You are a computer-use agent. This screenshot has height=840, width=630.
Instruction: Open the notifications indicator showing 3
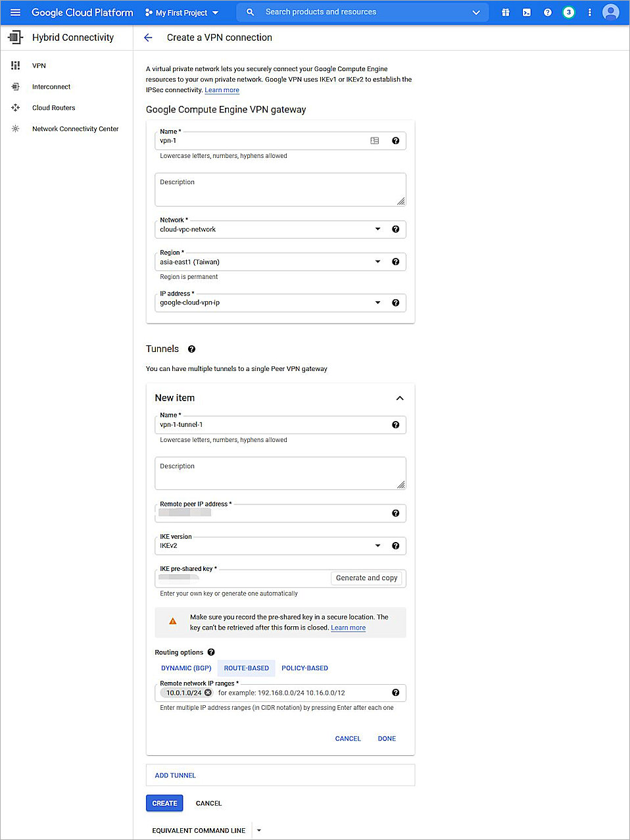[568, 12]
